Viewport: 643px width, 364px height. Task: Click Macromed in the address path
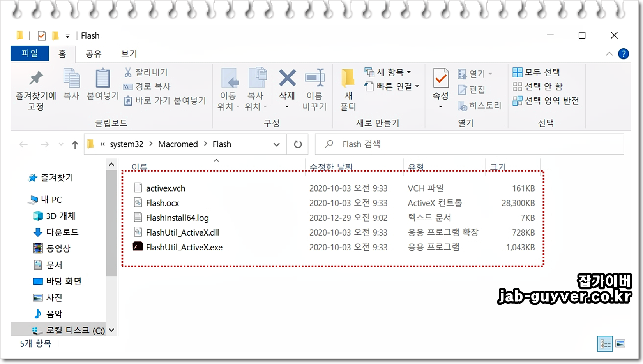(178, 144)
